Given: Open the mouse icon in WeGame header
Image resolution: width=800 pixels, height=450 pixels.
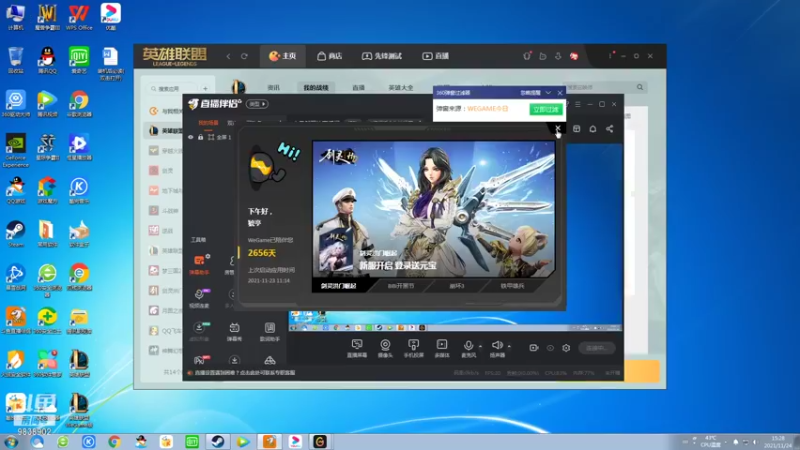Looking at the screenshot, I should click(527, 56).
